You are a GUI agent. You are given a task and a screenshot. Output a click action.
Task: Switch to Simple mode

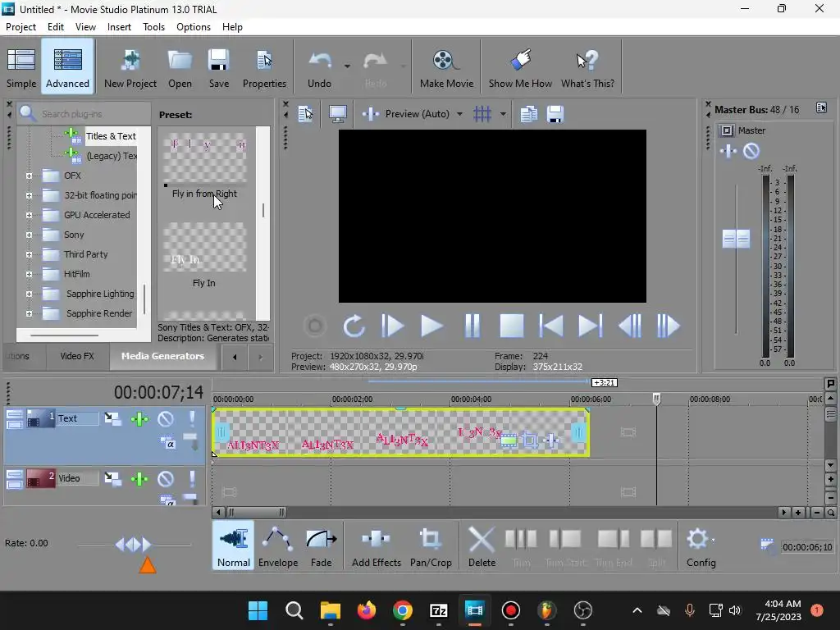click(21, 68)
